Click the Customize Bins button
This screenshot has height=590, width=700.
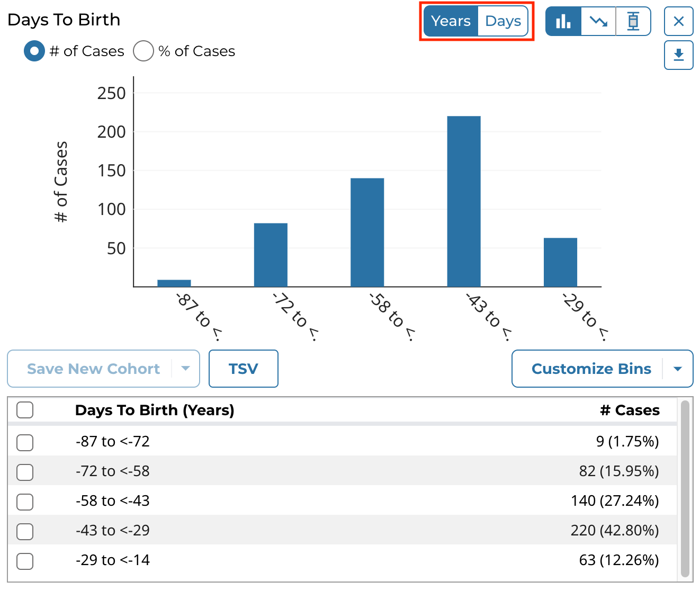click(x=591, y=369)
